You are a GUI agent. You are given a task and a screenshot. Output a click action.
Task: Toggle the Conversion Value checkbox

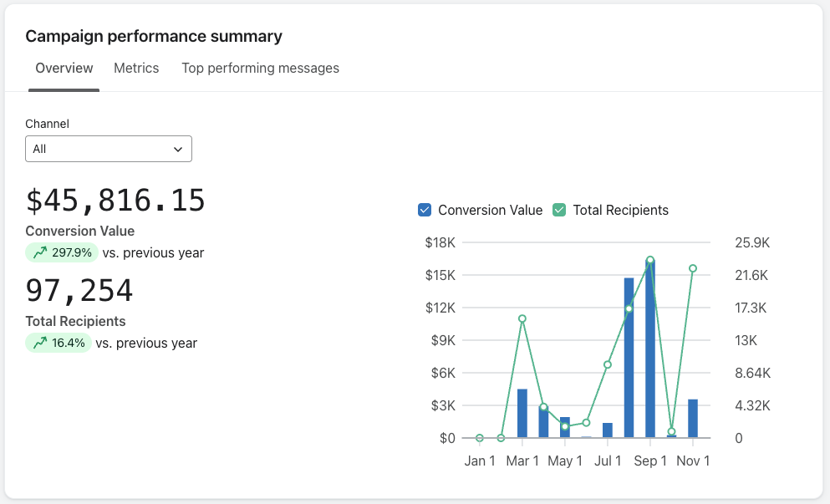(x=425, y=211)
